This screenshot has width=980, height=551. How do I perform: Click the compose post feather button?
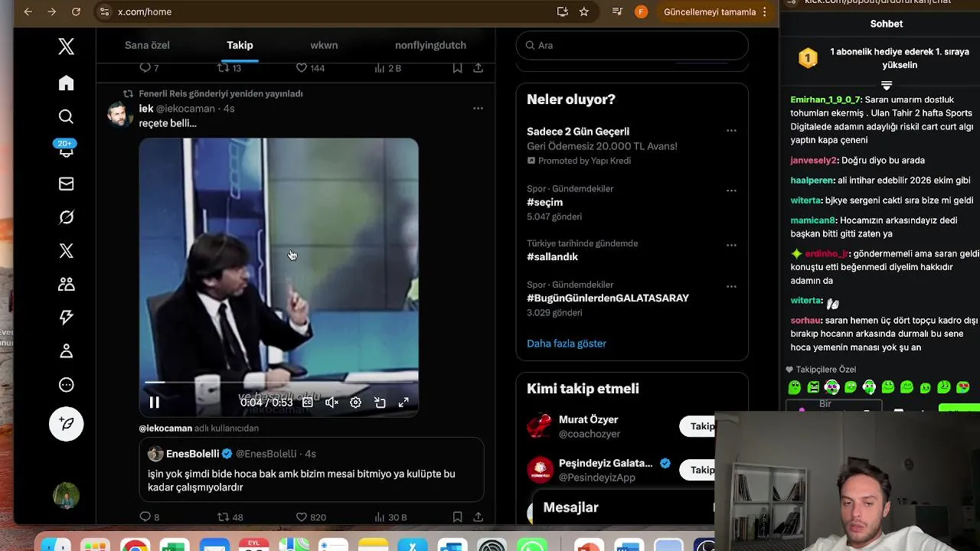[67, 424]
